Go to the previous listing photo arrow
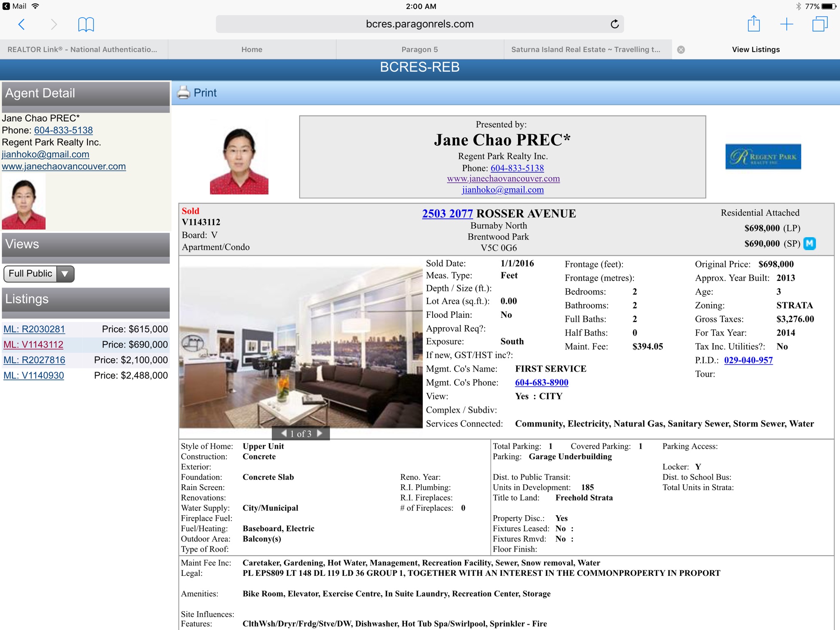Viewport: 840px width, 630px height. (284, 433)
